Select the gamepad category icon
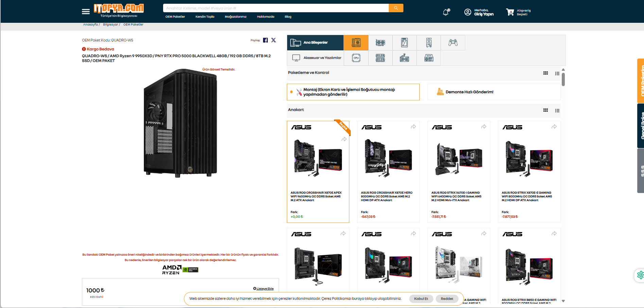The width and height of the screenshot is (644, 308). (x=453, y=43)
